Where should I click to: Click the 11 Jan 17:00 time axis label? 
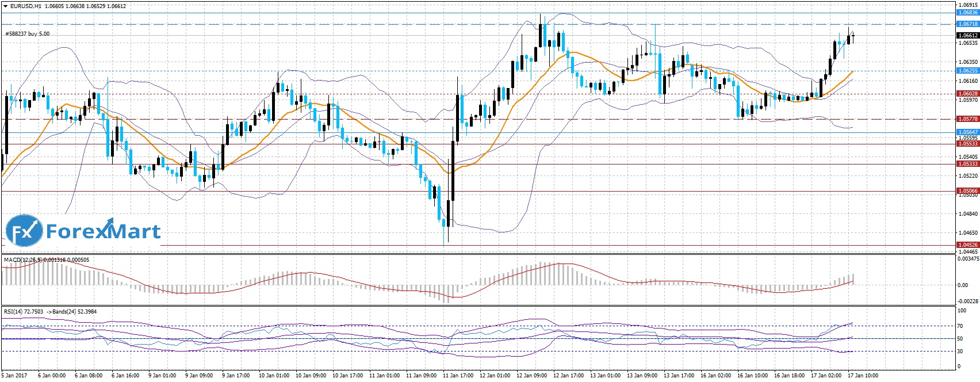[458, 376]
